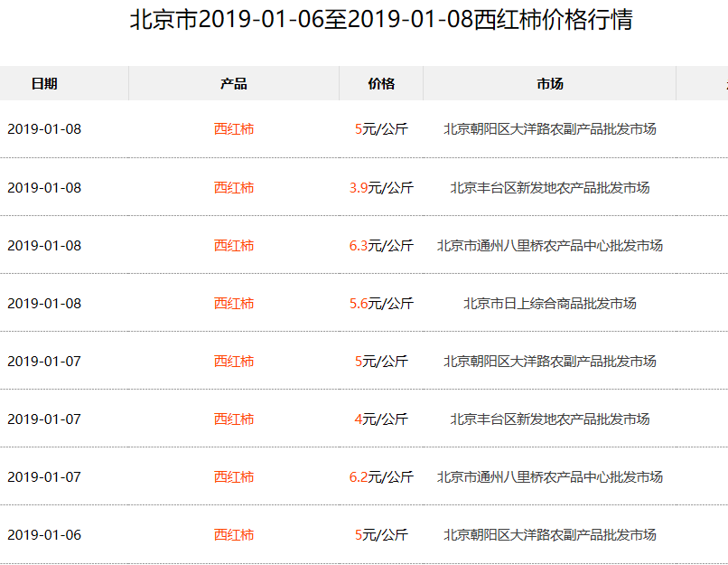Viewport: 728px width, 565px height.
Task: Select the 6.2元/公斤 price cell
Action: 381,476
